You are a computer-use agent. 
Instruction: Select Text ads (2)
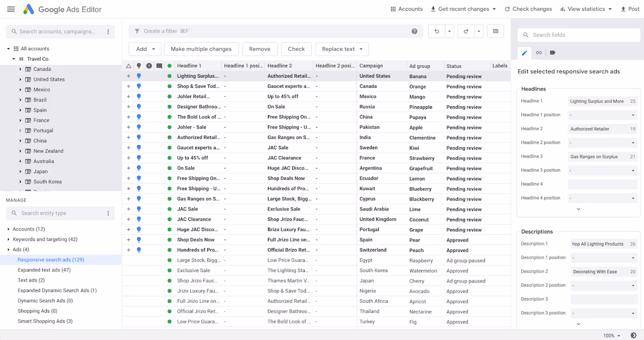(x=31, y=280)
